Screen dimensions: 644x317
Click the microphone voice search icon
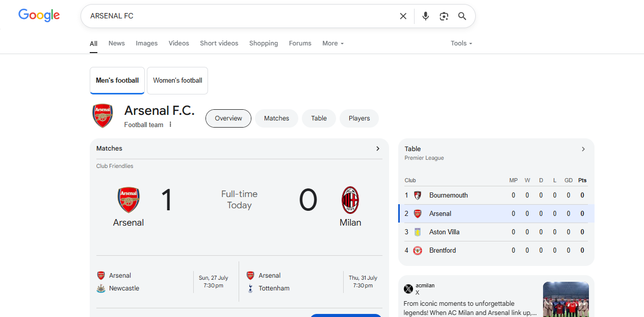425,16
